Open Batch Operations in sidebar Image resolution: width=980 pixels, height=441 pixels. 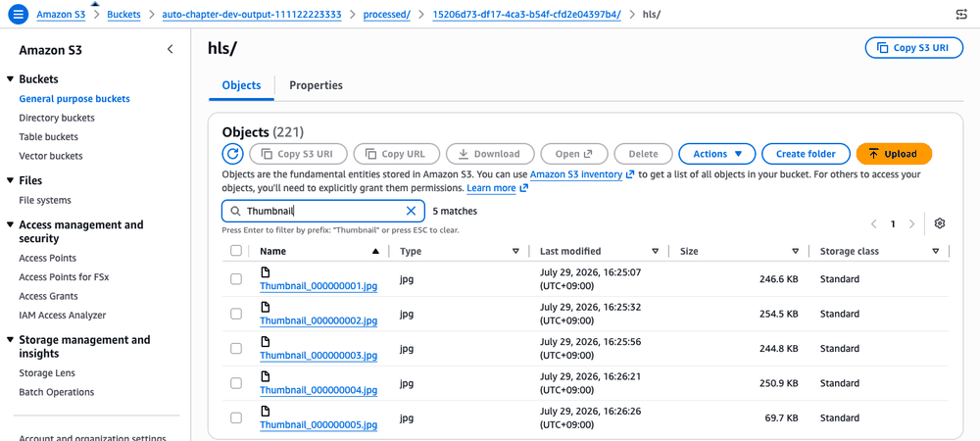[x=56, y=392]
